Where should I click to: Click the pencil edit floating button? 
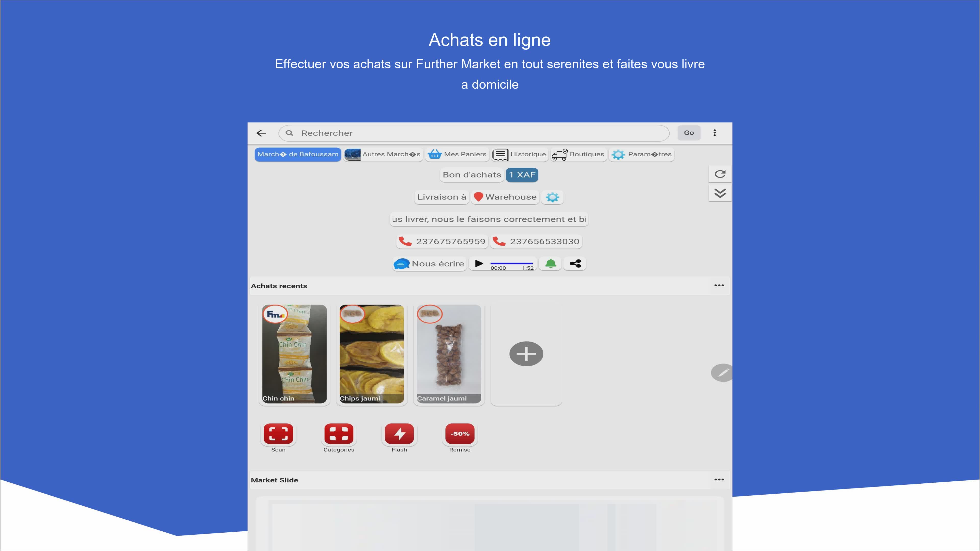[722, 373]
